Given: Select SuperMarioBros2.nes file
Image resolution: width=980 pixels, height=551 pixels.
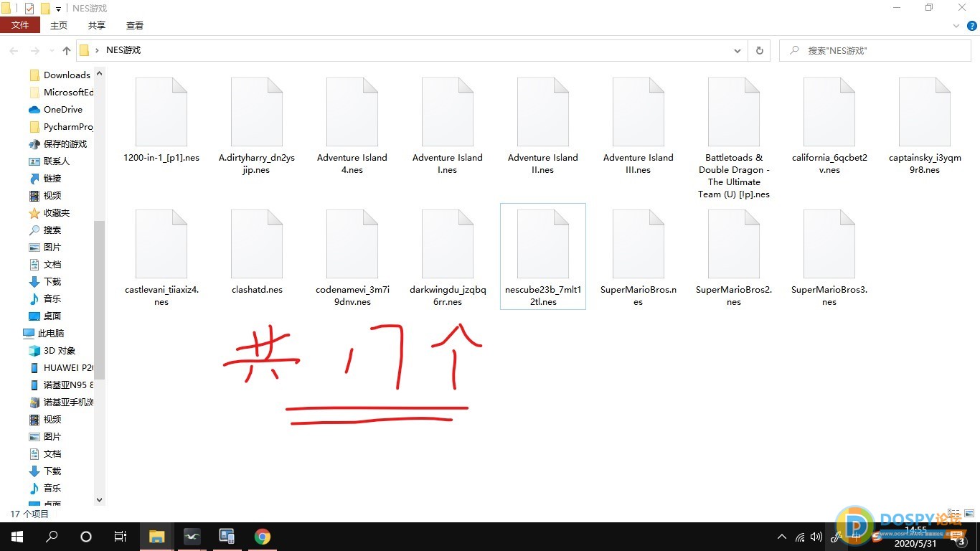Looking at the screenshot, I should (734, 258).
